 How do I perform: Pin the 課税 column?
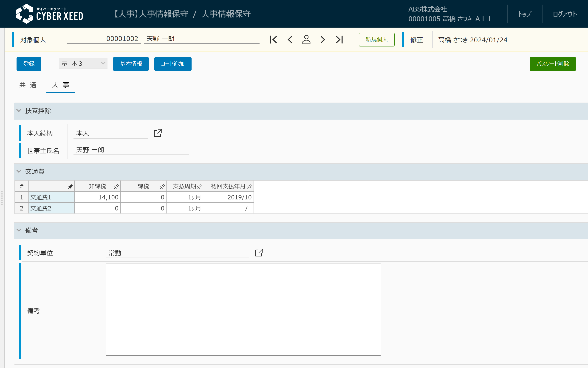(162, 187)
